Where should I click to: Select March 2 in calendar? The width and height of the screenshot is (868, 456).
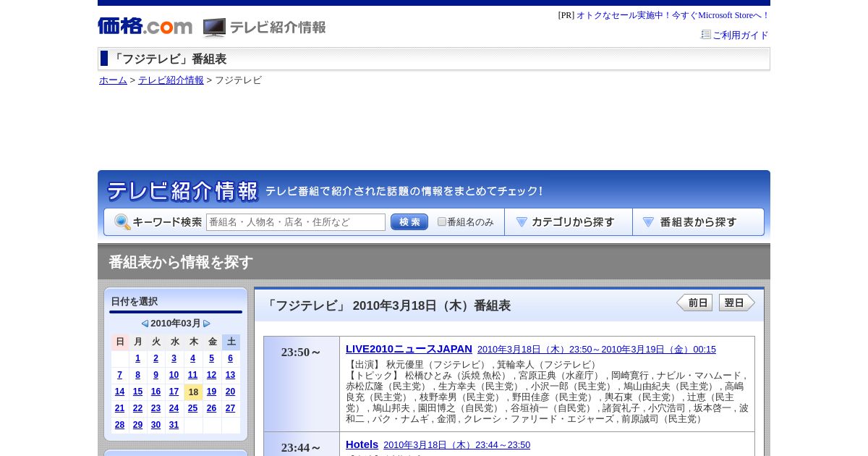point(156,358)
